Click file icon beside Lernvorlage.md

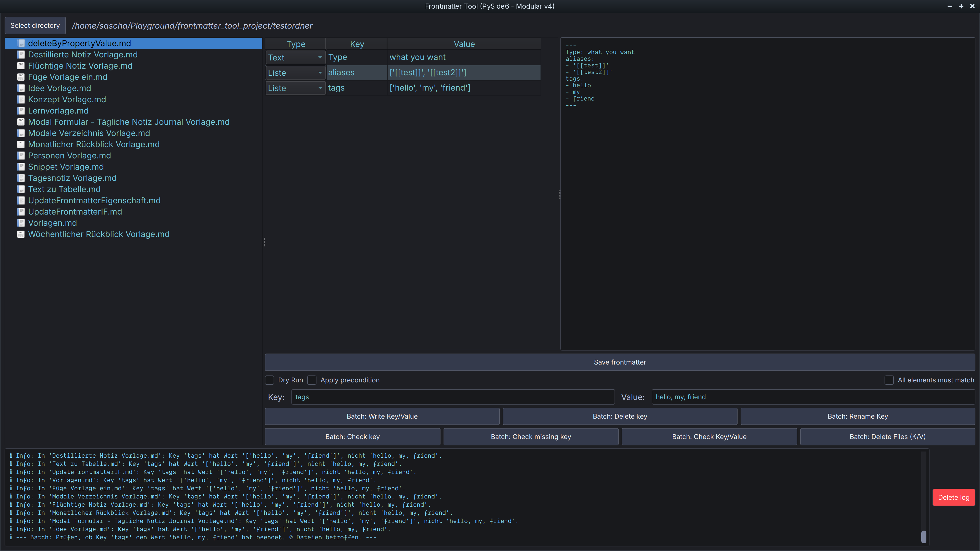(21, 111)
